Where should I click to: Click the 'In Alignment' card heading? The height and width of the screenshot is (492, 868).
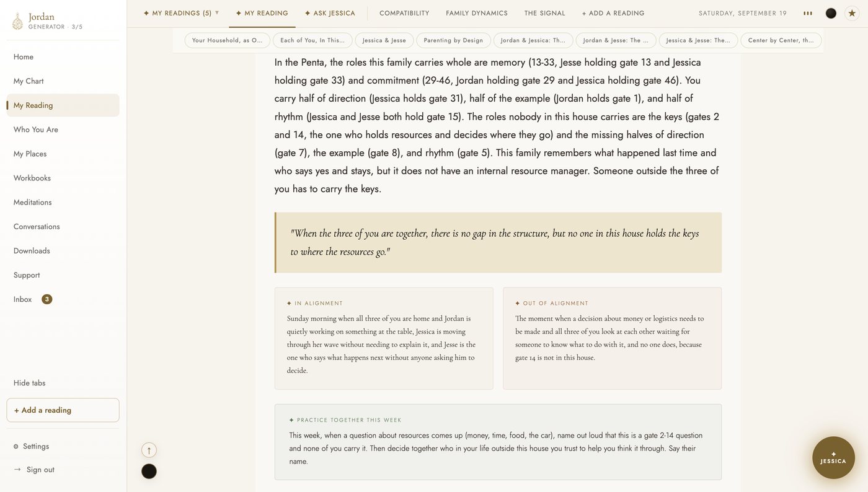pyautogui.click(x=315, y=304)
